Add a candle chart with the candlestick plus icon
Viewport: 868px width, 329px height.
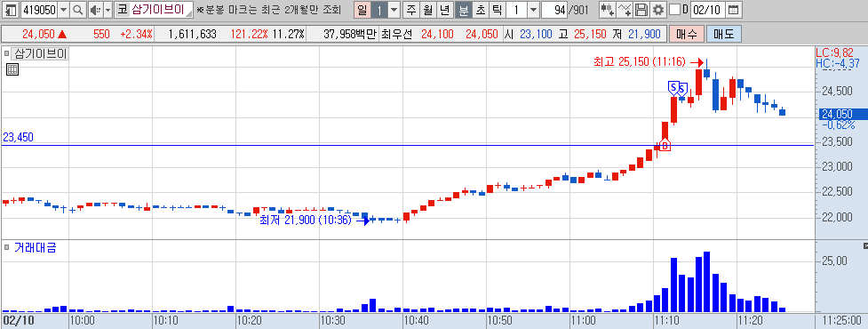pyautogui.click(x=608, y=10)
